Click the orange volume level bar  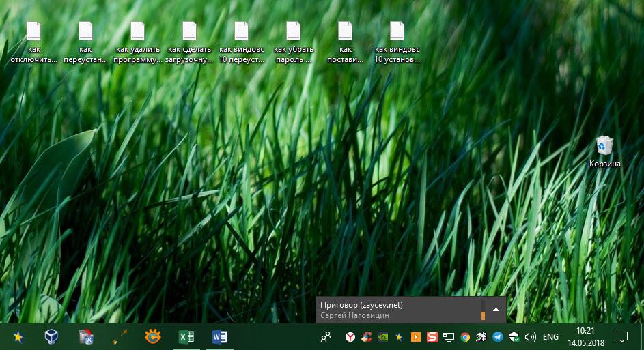coord(483,315)
